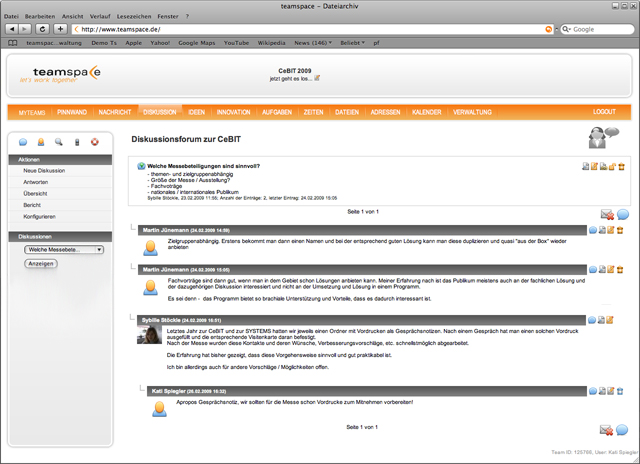Click the orange user icon in sidebar toolbar
This screenshot has width=640, height=464.
[x=41, y=142]
